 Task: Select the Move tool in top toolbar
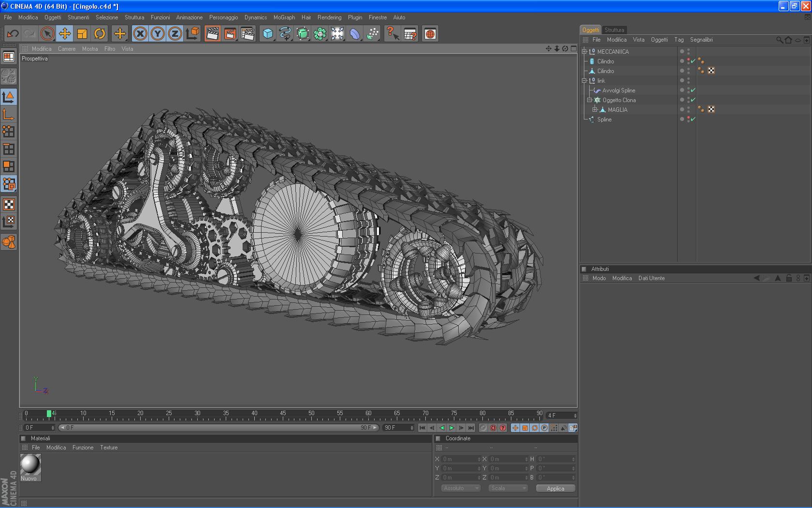(64, 34)
